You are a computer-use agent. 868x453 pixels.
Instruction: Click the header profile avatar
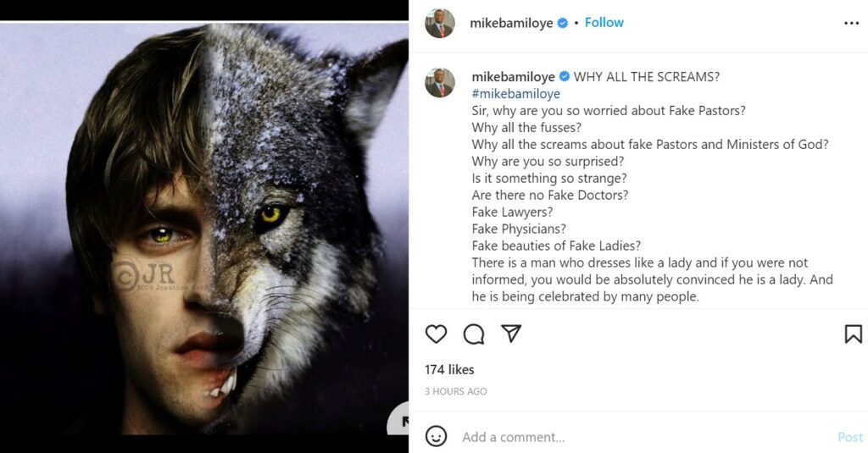click(x=440, y=24)
